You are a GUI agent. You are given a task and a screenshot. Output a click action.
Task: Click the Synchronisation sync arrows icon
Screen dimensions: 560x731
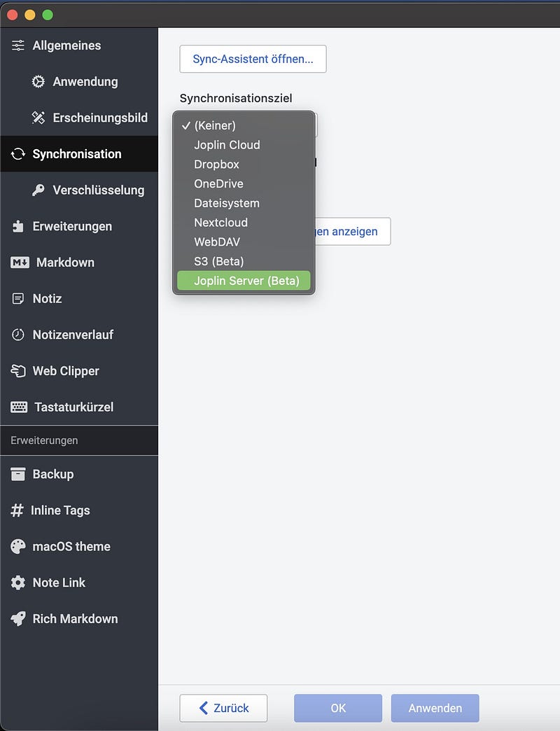17,154
